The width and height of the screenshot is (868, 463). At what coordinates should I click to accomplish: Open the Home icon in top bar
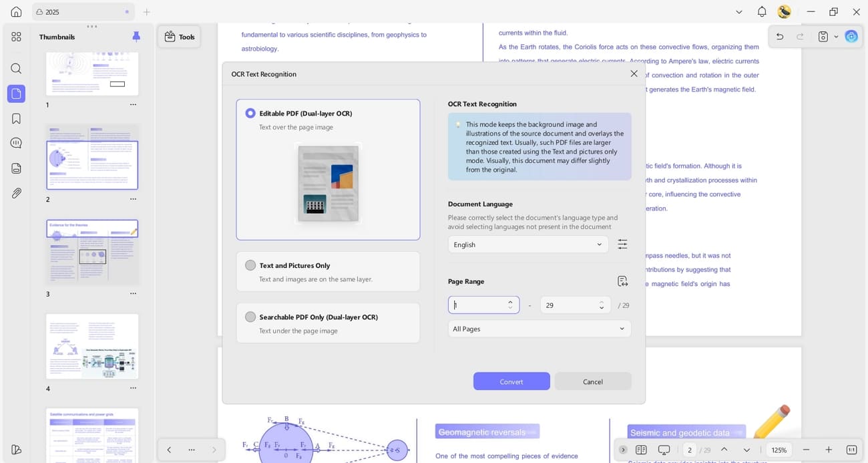click(x=16, y=12)
